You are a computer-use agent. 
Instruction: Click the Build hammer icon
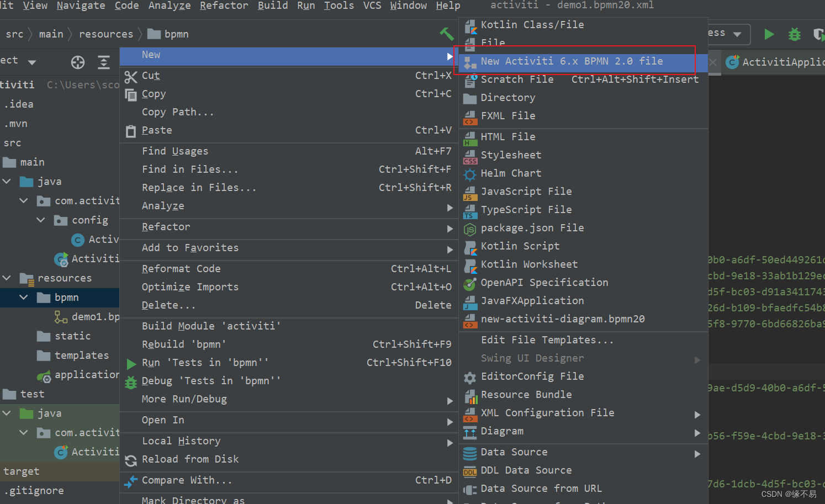click(446, 34)
